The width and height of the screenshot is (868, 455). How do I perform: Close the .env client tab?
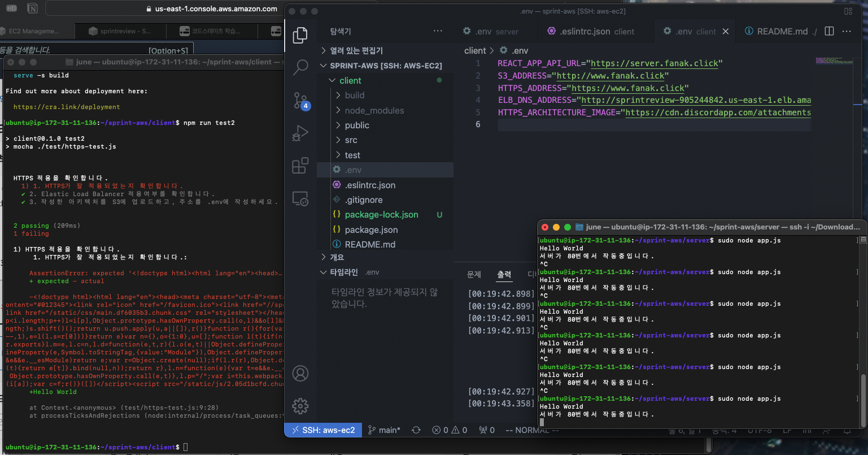pyautogui.click(x=726, y=32)
